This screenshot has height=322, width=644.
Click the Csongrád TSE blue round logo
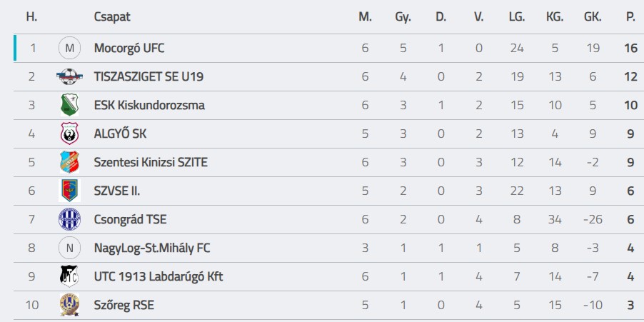pyautogui.click(x=69, y=220)
